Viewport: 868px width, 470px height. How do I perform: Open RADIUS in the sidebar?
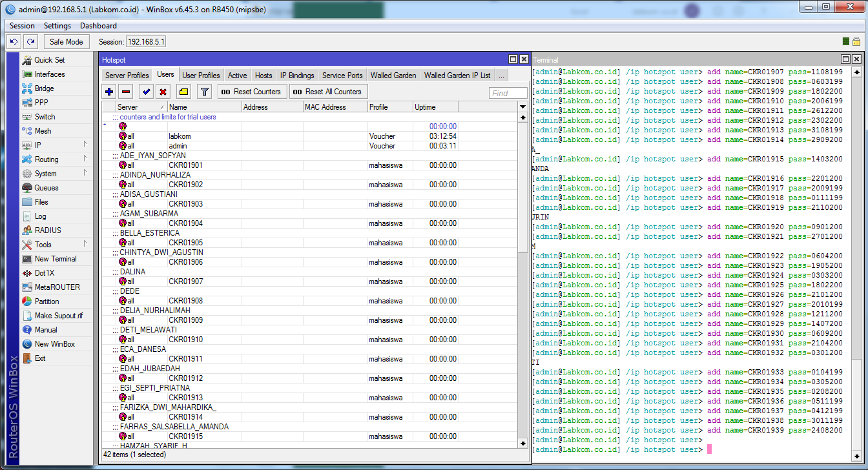coord(48,230)
